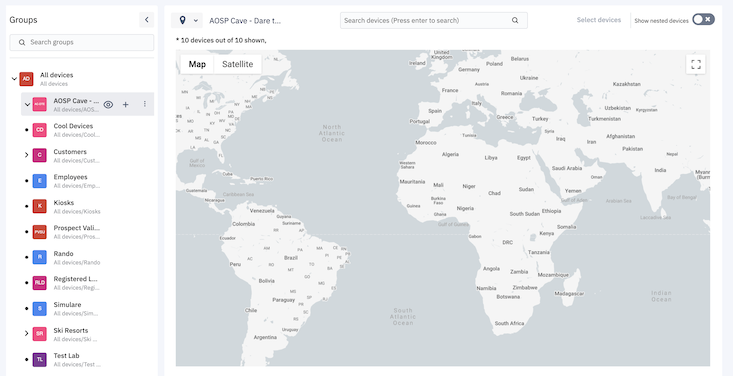Click the Employees E badge icon
The height and width of the screenshot is (376, 733).
pos(39,181)
